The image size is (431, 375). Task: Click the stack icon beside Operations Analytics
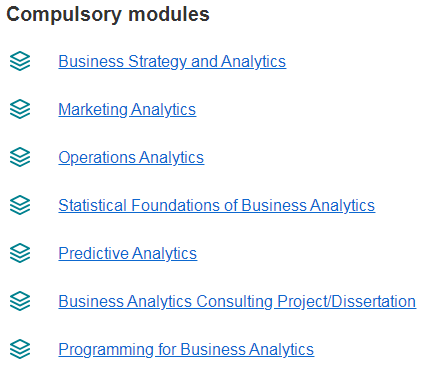pyautogui.click(x=20, y=157)
